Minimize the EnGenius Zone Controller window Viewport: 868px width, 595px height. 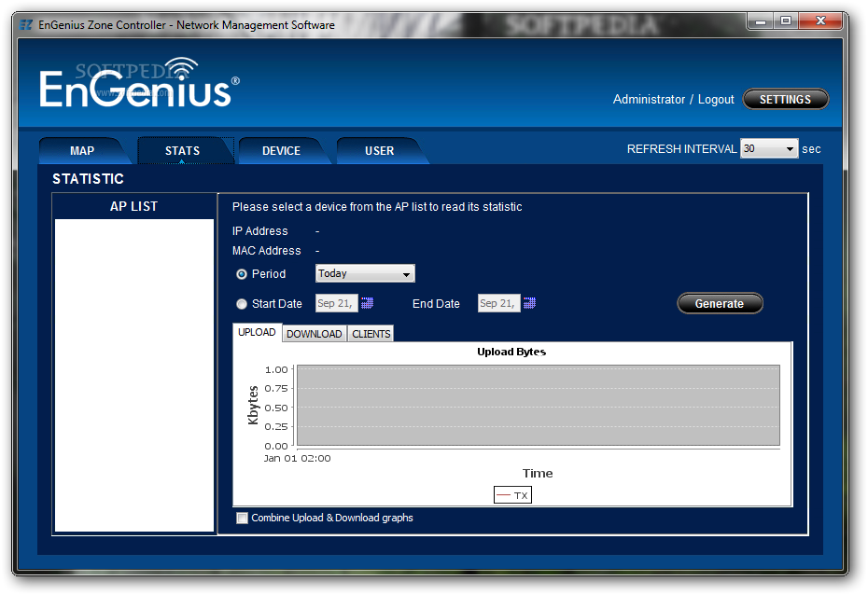tap(761, 21)
